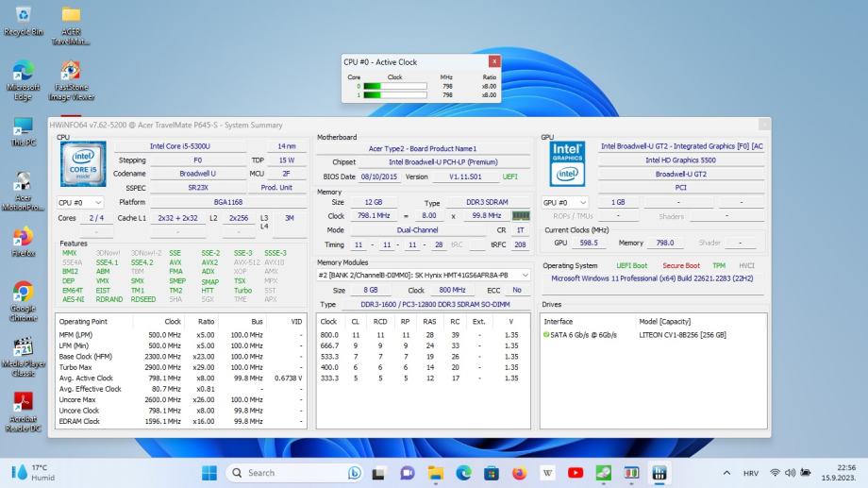Show hidden system tray icons chevron
868x488 pixels.
726,473
